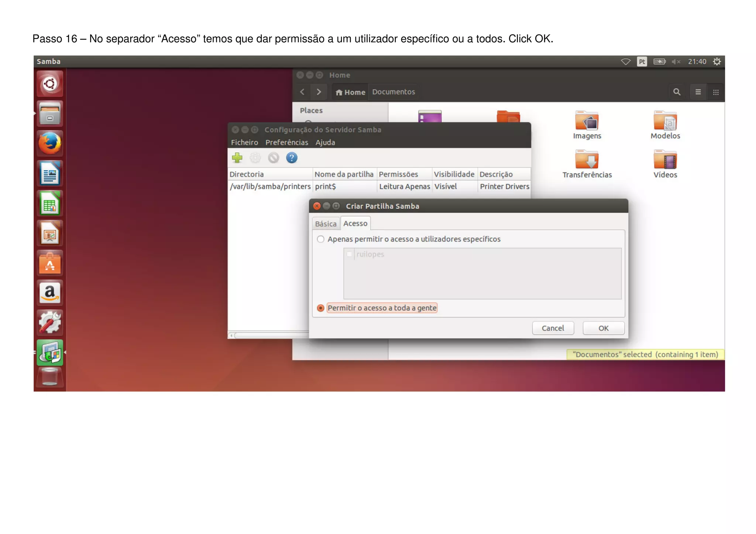Click the green plus add share icon

click(x=237, y=158)
